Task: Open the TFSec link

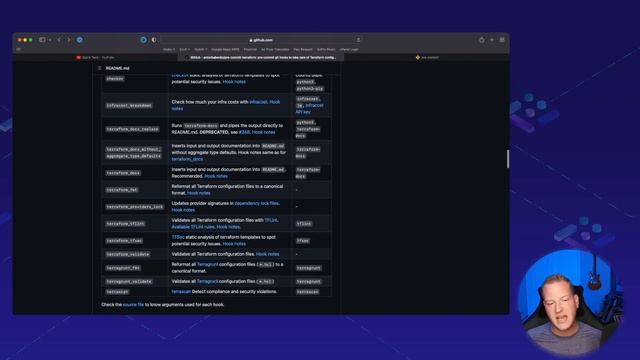Action: (178, 237)
